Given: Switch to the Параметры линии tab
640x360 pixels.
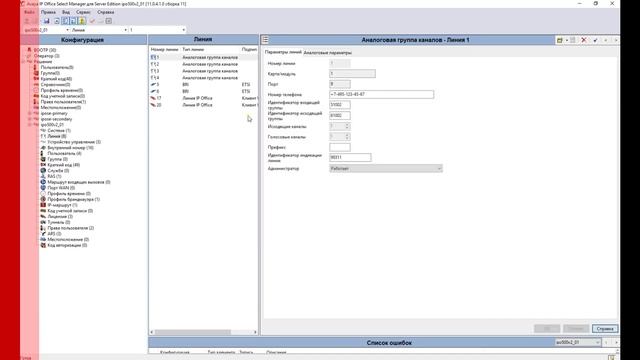Looking at the screenshot, I should [283, 52].
